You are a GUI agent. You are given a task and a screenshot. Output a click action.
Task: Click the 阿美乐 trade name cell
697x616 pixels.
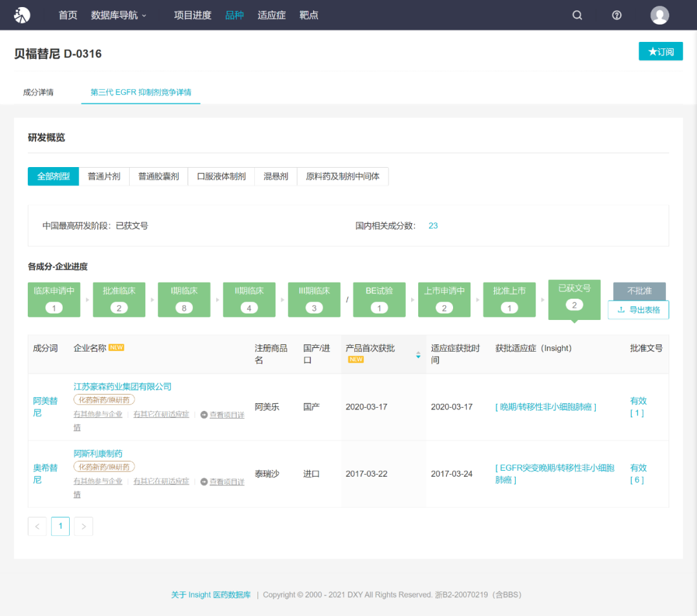tap(267, 407)
